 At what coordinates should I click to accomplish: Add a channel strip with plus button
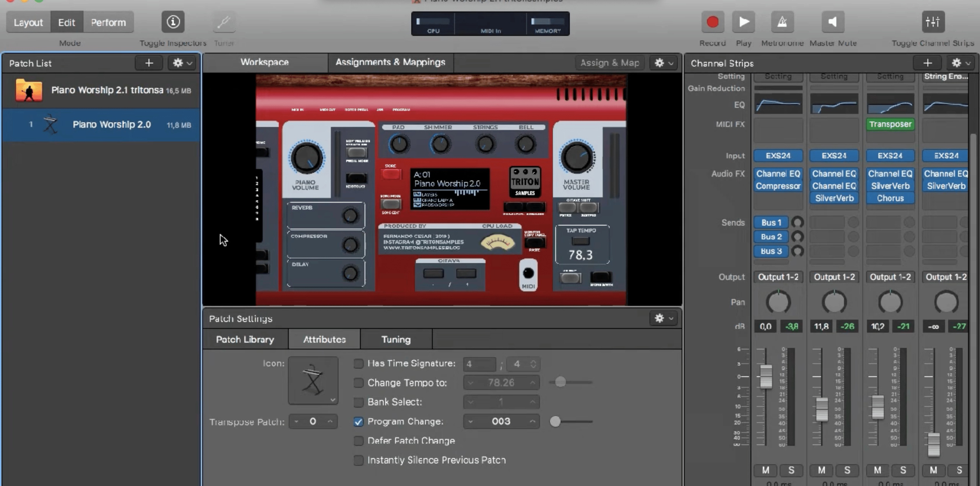pyautogui.click(x=927, y=63)
